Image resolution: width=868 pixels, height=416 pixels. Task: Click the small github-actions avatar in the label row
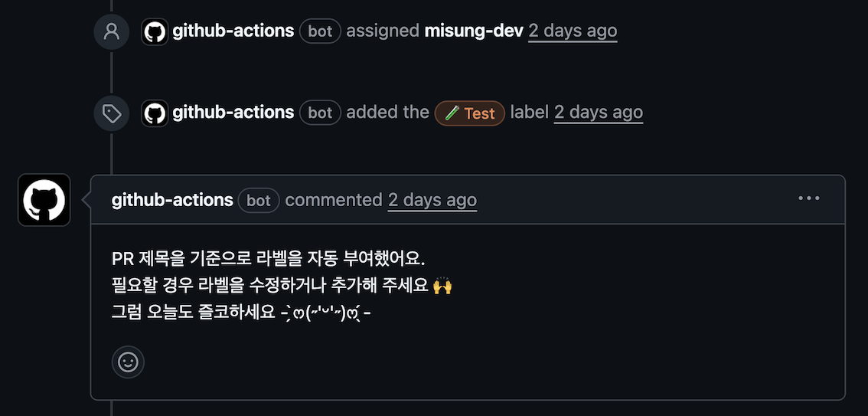(155, 113)
